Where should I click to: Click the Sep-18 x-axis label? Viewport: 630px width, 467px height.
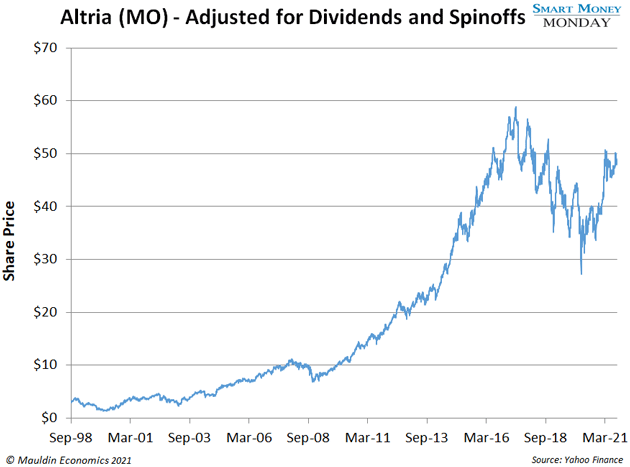545,438
